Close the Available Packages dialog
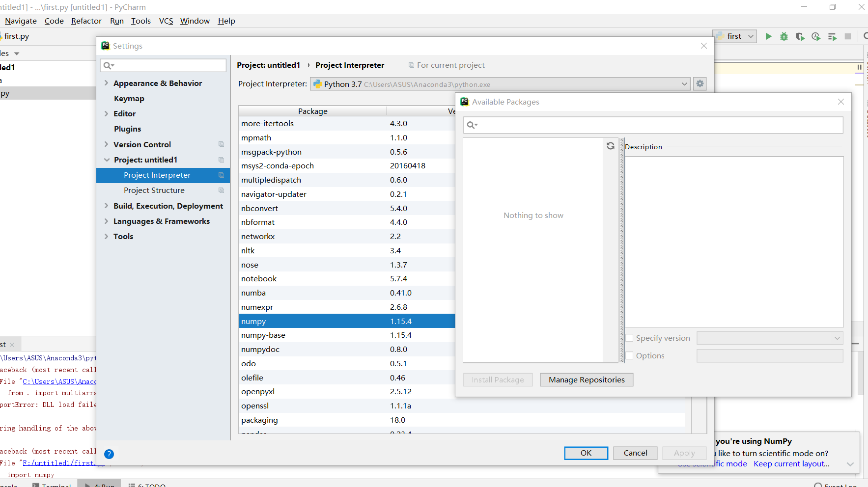The height and width of the screenshot is (487, 868). point(841,102)
